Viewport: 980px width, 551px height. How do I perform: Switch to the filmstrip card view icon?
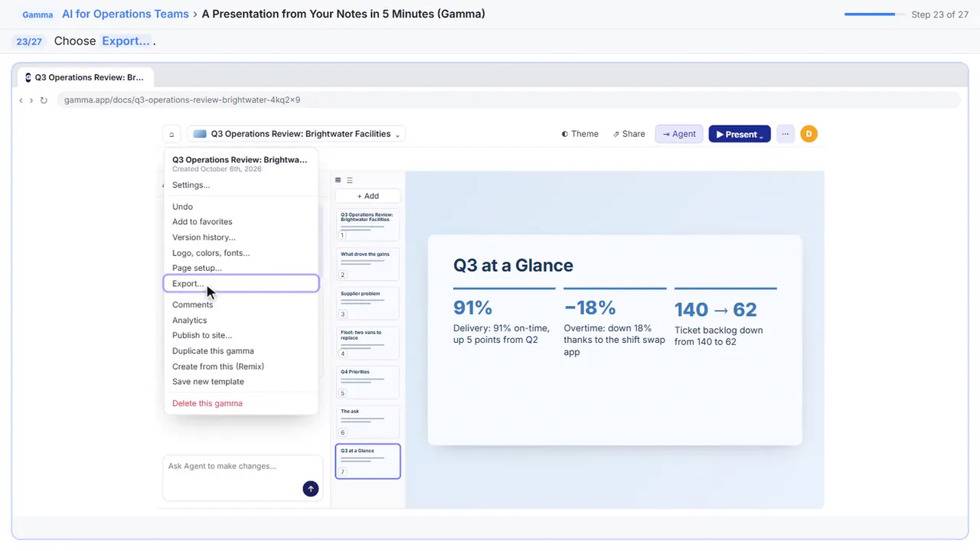(x=338, y=181)
